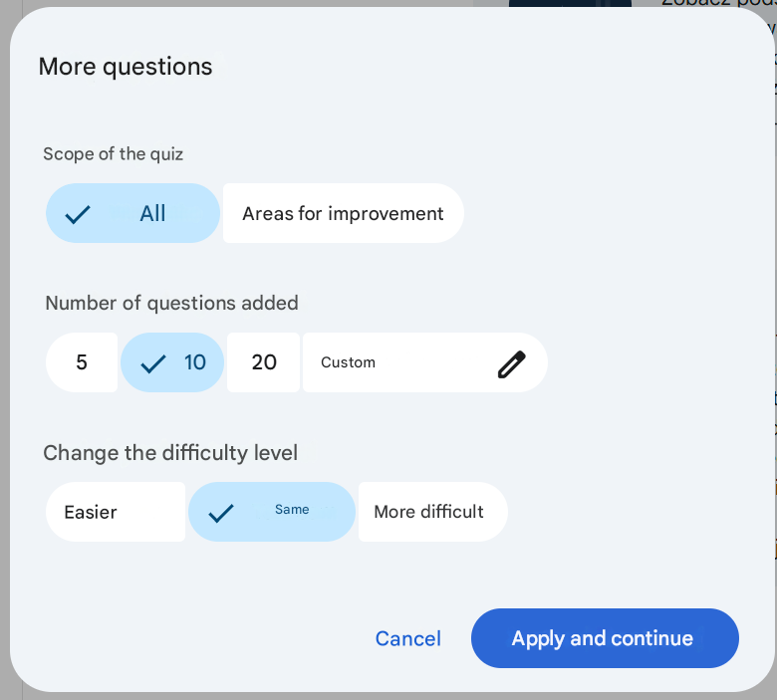
Task: Select 10 questions option
Action: click(x=172, y=362)
